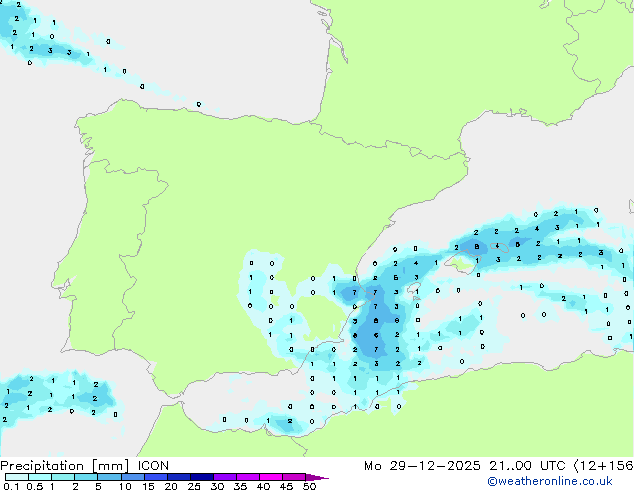Screen dimensions: 634x490
Task: Click the "25" legend scale label
Action: tap(194, 486)
